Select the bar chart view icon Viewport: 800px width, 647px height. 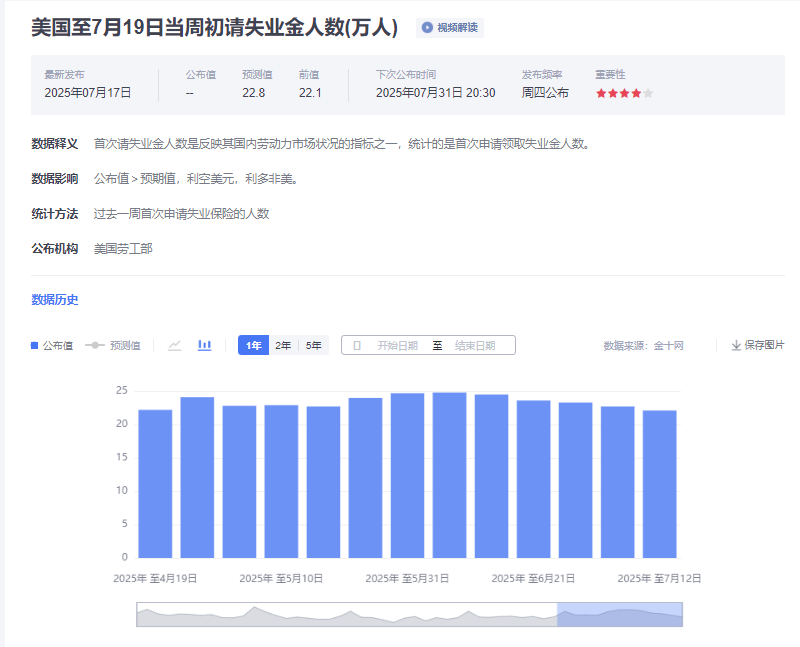[x=204, y=344]
